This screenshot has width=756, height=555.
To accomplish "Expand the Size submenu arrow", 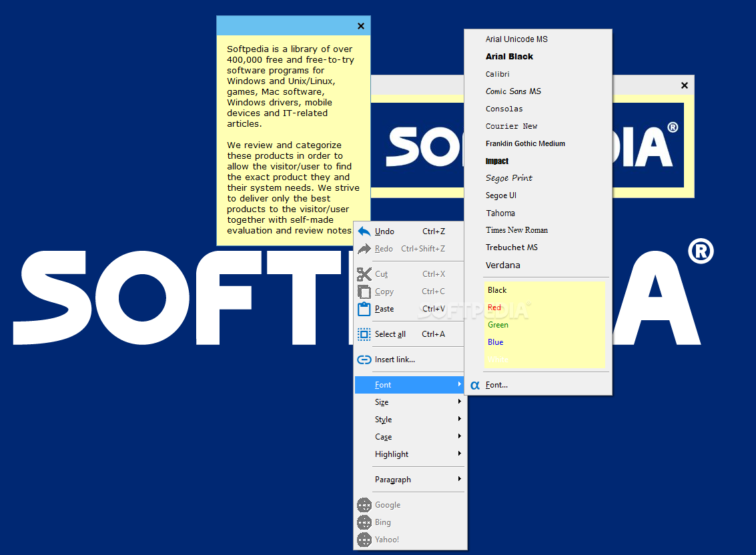I will point(460,402).
